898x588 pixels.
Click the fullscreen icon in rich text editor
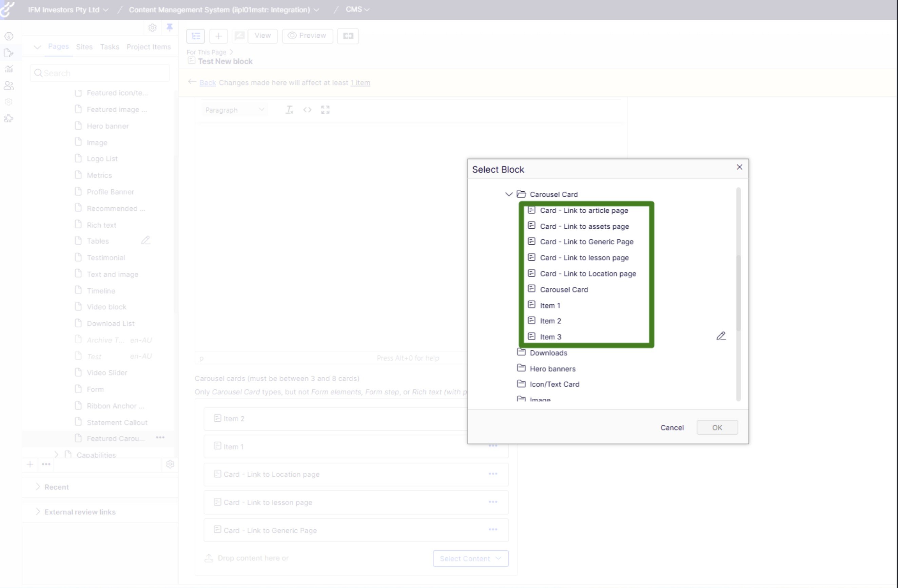click(325, 110)
